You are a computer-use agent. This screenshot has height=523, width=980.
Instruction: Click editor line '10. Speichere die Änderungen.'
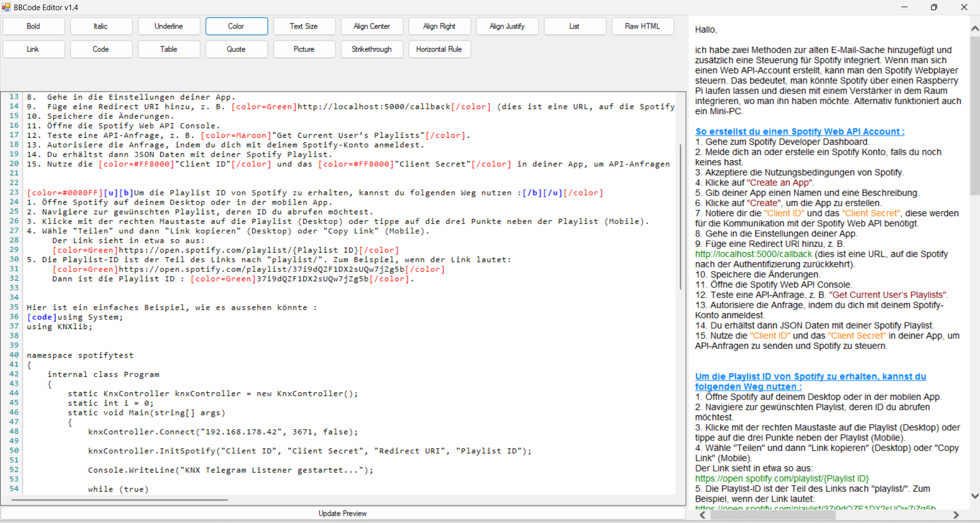[x=101, y=116]
